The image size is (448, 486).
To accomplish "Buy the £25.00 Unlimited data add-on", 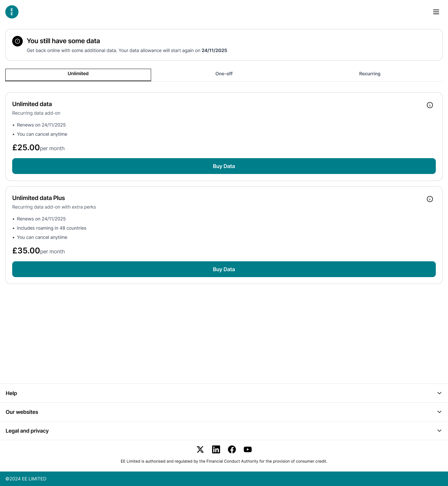I will pyautogui.click(x=224, y=166).
